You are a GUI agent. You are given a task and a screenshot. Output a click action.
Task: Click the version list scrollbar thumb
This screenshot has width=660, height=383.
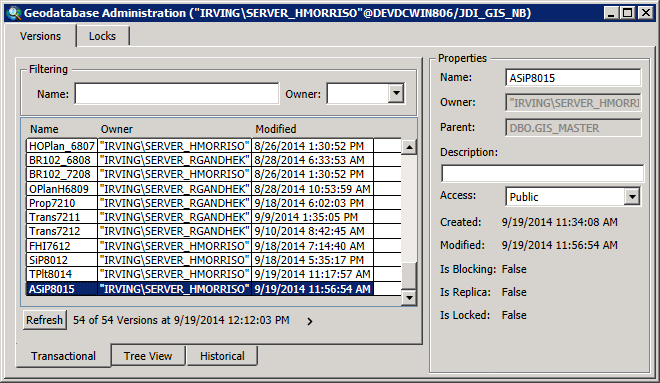coord(409,275)
